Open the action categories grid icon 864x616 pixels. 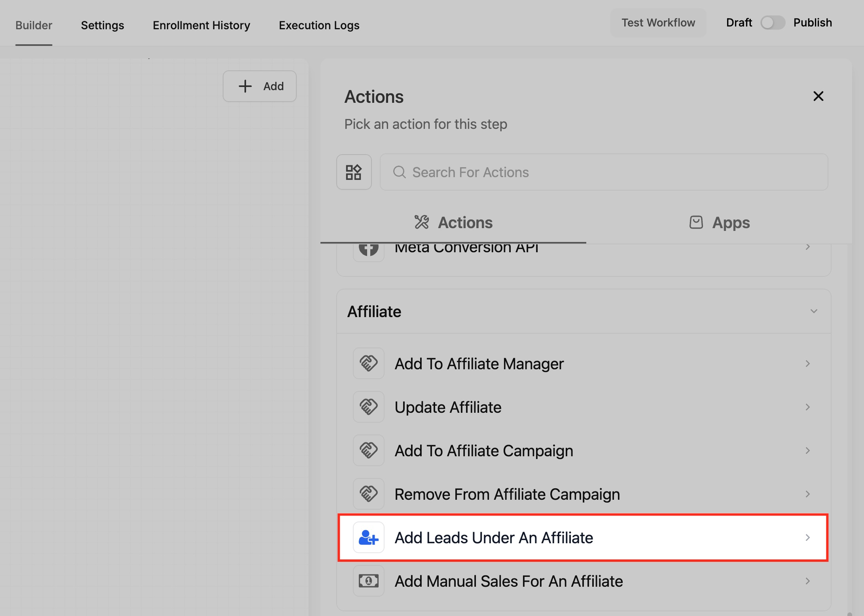[x=354, y=172]
